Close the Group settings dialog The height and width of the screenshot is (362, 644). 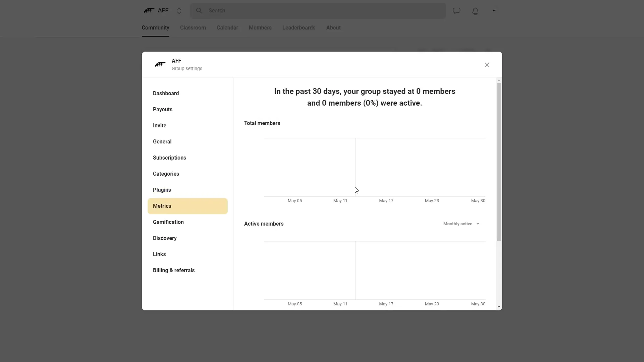coord(487,65)
